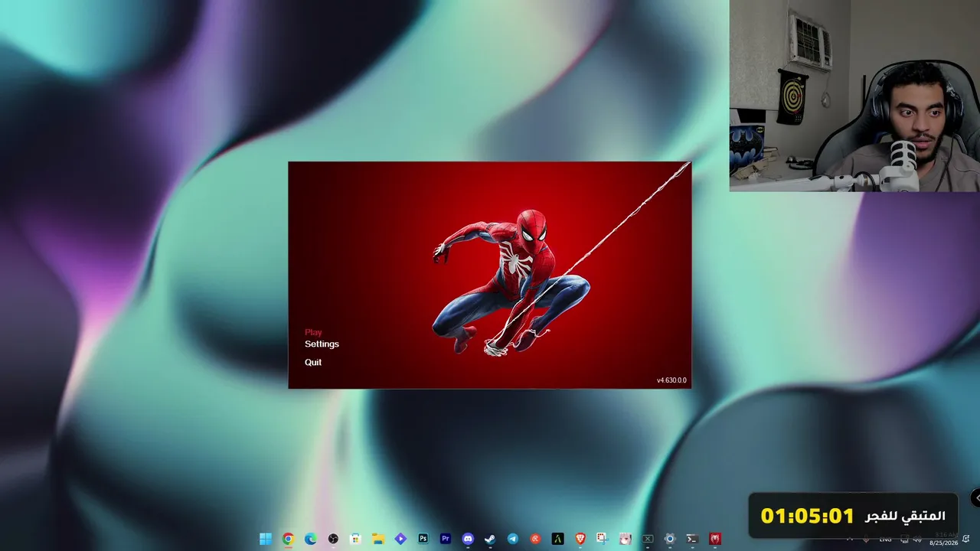This screenshot has height=551, width=980.
Task: Switch to OBS Studio in the taskbar
Action: tap(333, 539)
